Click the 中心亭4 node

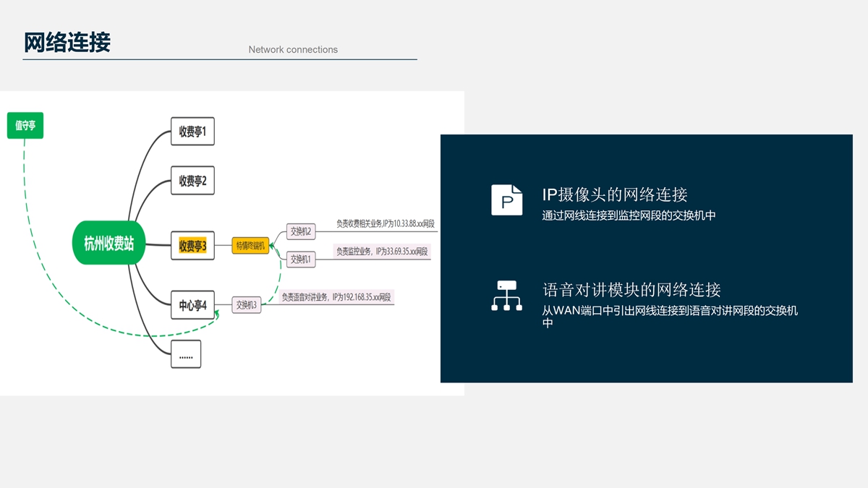[192, 305]
